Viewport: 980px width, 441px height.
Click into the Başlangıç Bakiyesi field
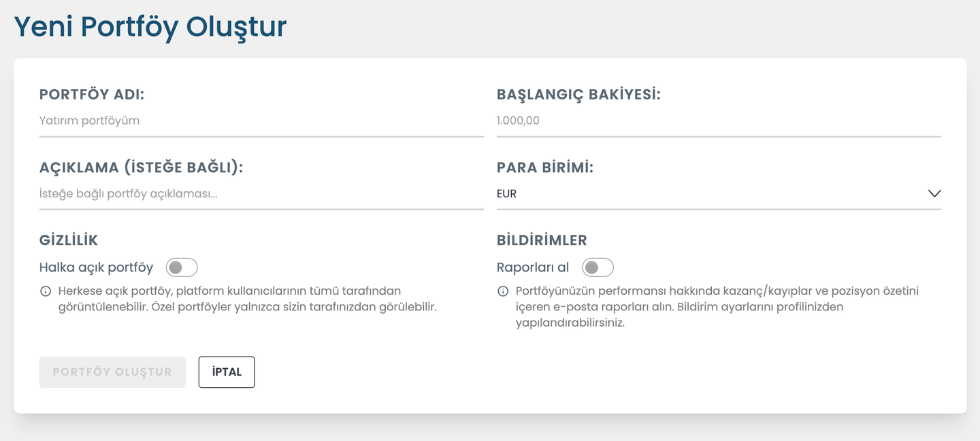719,121
